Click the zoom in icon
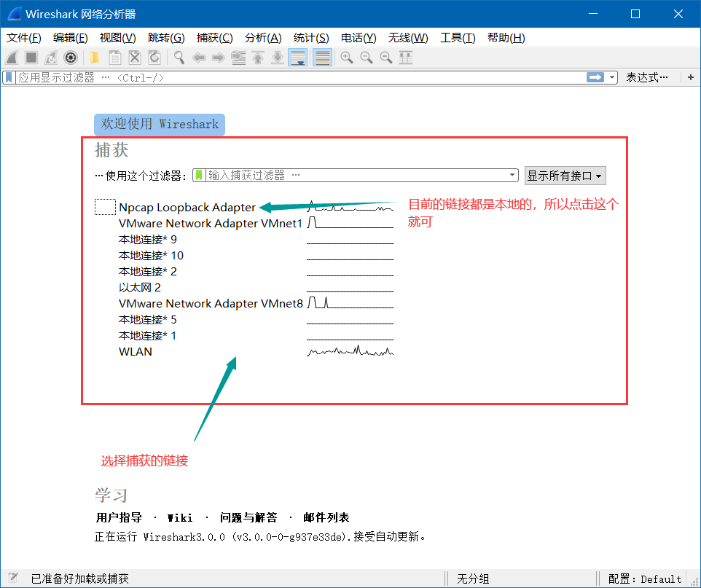The height and width of the screenshot is (588, 701). pos(347,58)
